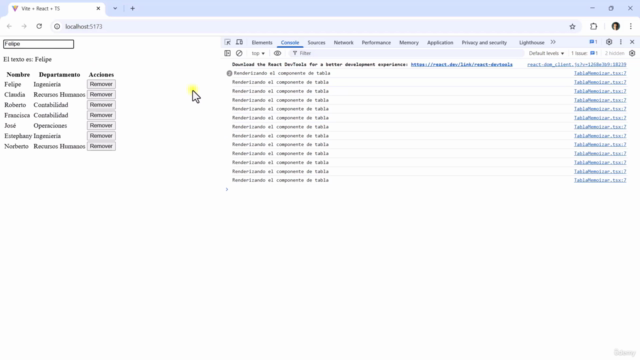Remove the Francisca row
Image resolution: width=640 pixels, height=360 pixels.
tap(101, 115)
